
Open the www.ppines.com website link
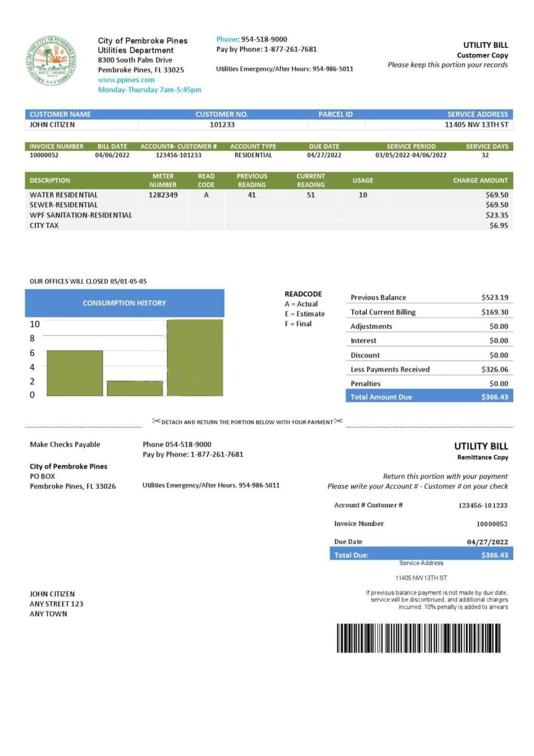click(x=125, y=79)
